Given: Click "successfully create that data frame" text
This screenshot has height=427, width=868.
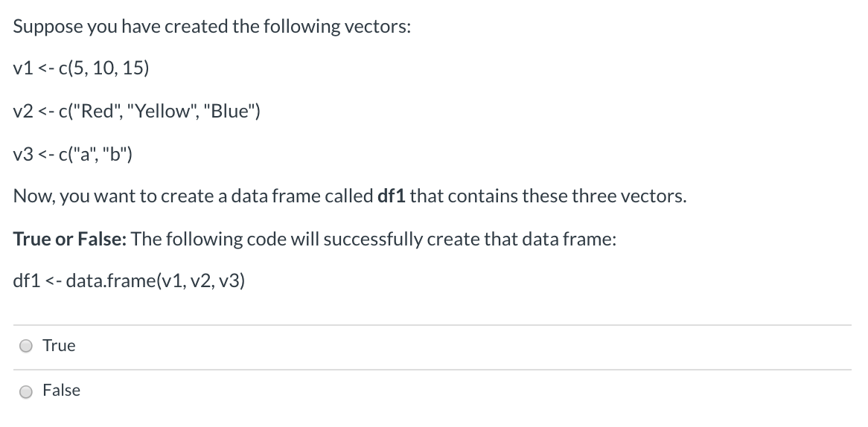Looking at the screenshot, I should [x=470, y=239].
